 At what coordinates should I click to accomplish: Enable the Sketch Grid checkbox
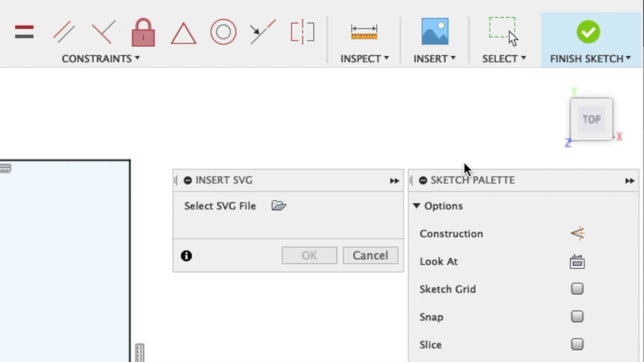point(577,289)
